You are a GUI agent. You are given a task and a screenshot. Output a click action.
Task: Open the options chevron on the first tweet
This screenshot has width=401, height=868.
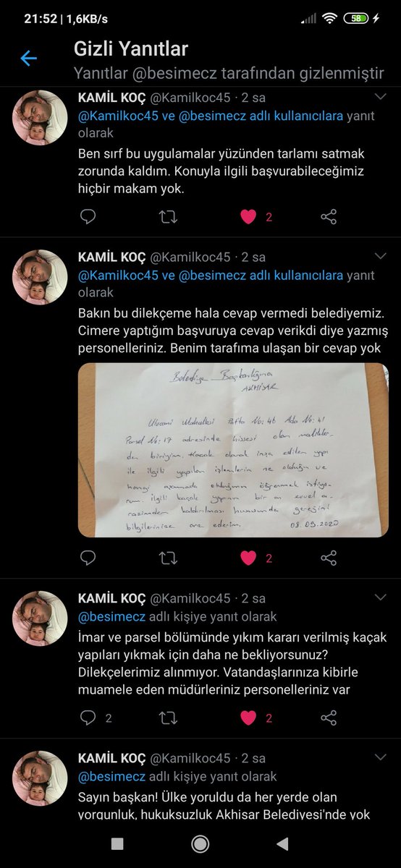click(x=381, y=96)
